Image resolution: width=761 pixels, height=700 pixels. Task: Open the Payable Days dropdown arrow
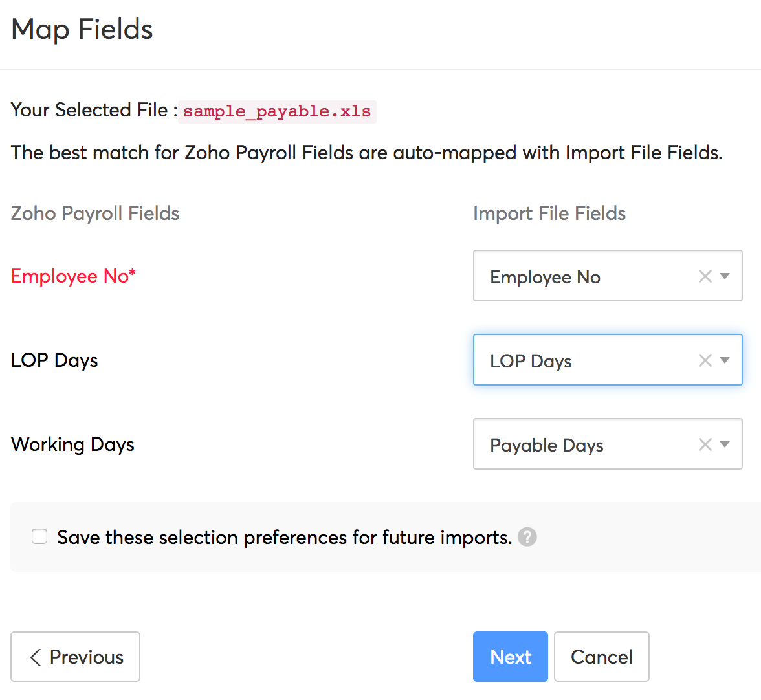click(x=725, y=444)
